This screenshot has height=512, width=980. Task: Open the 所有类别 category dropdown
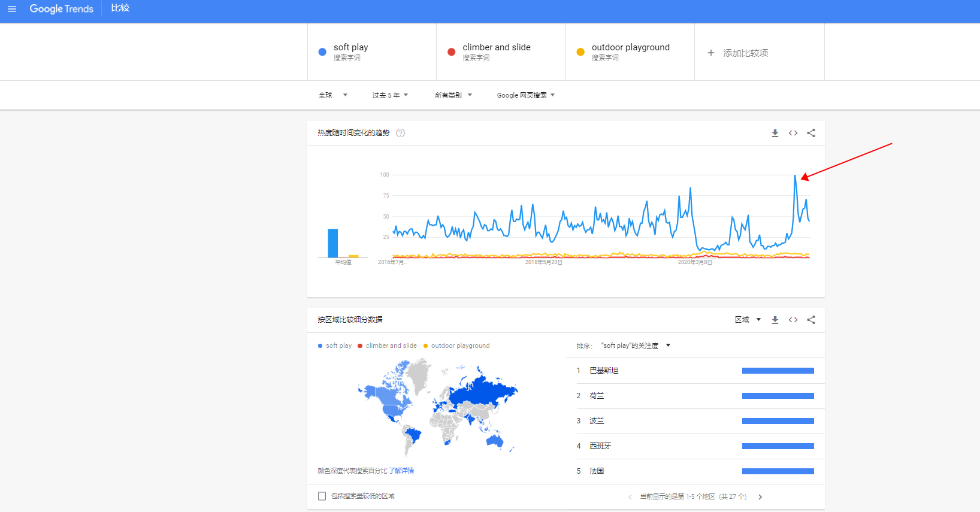[453, 95]
